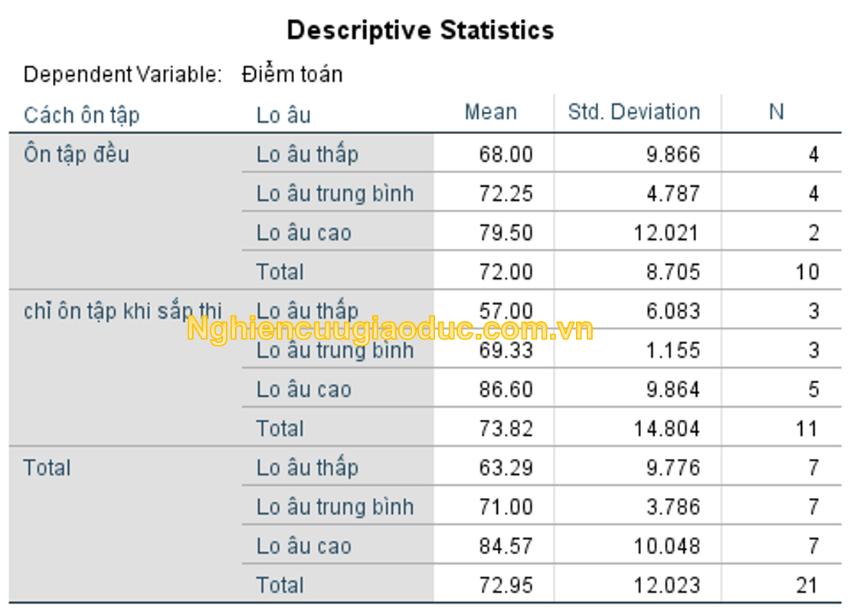This screenshot has height=616, width=854.
Task: Click the standard deviation value 1.155
Action: coord(672,351)
